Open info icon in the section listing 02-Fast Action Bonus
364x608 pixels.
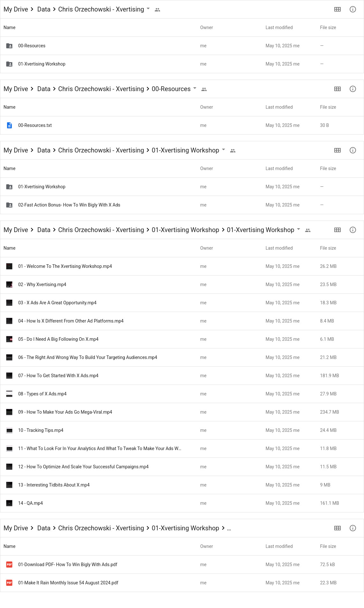point(353,150)
